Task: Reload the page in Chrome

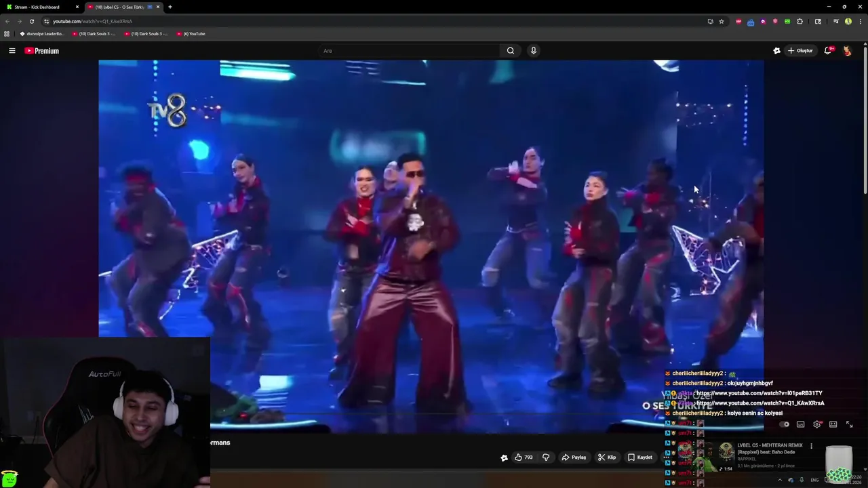Action: point(31,21)
